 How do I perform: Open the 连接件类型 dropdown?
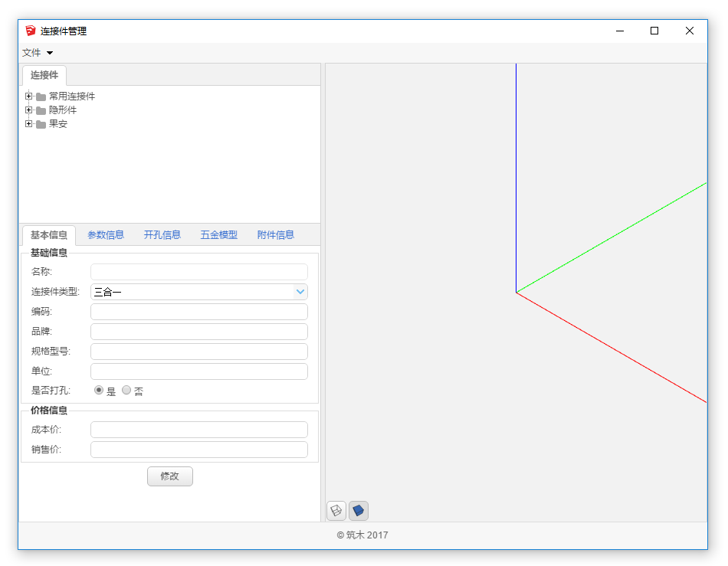click(x=300, y=292)
